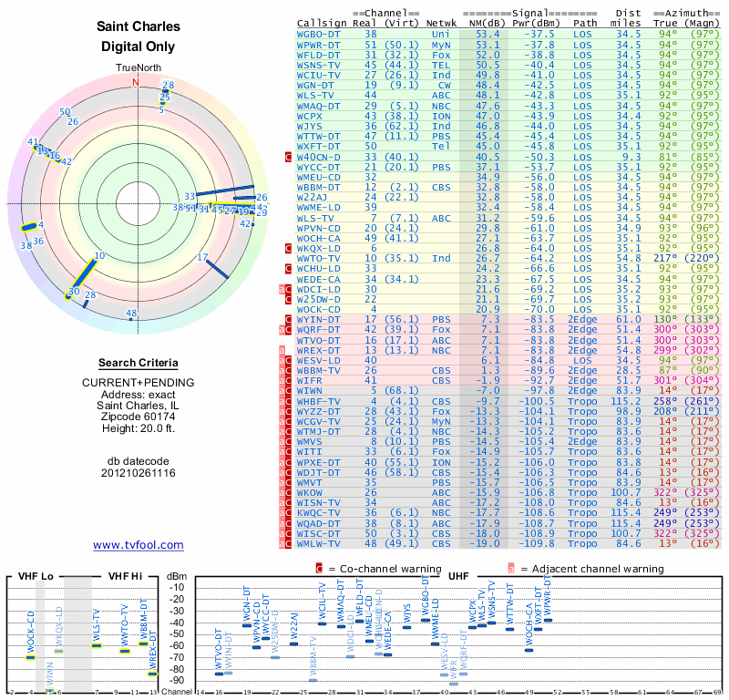This screenshot has height=700, width=729.
Task: Select the WOCK-CD marker in VHF Lo chart
Action: pos(30,657)
